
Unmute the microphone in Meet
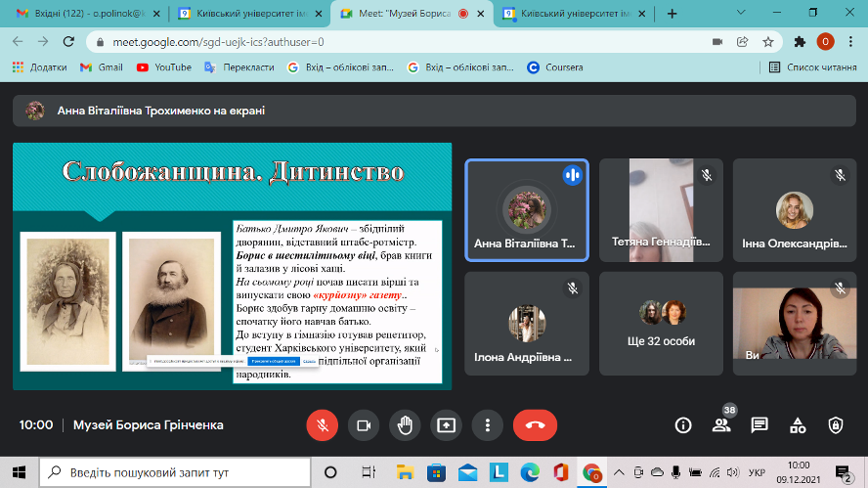(x=322, y=425)
